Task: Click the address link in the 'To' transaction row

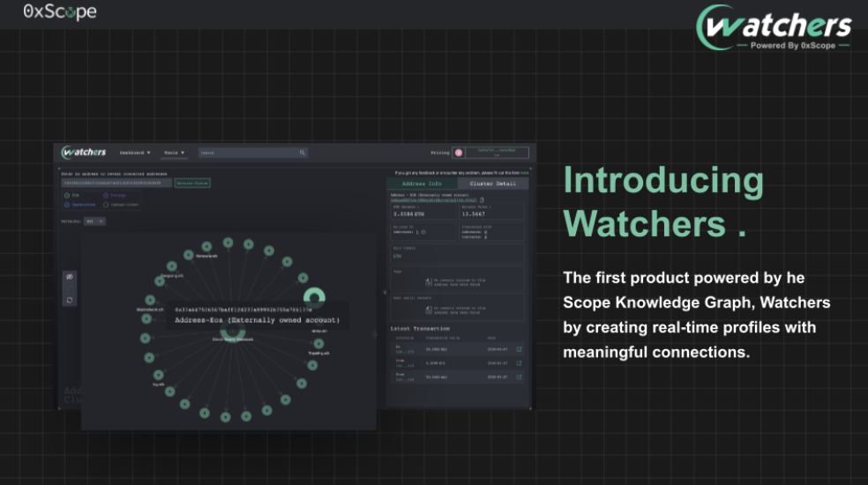Action: coord(405,352)
